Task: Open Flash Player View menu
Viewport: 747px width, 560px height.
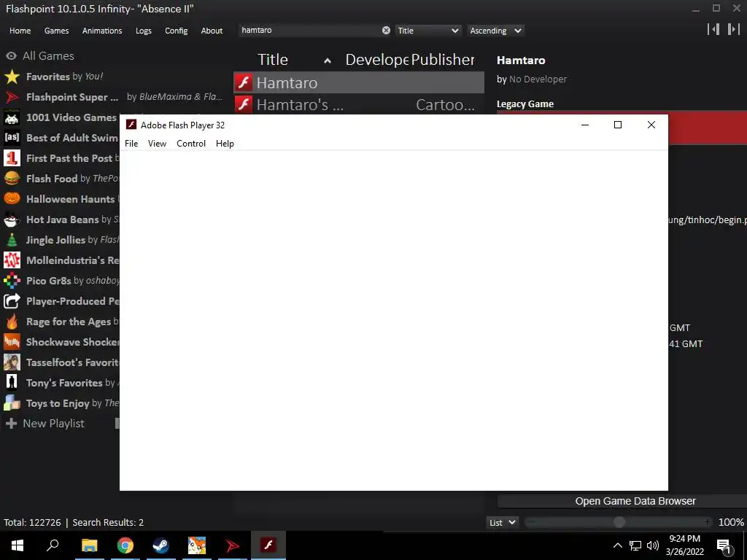Action: click(158, 144)
